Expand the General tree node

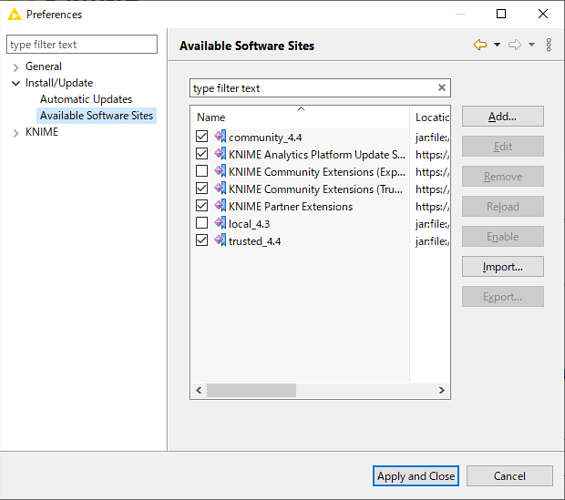point(15,67)
